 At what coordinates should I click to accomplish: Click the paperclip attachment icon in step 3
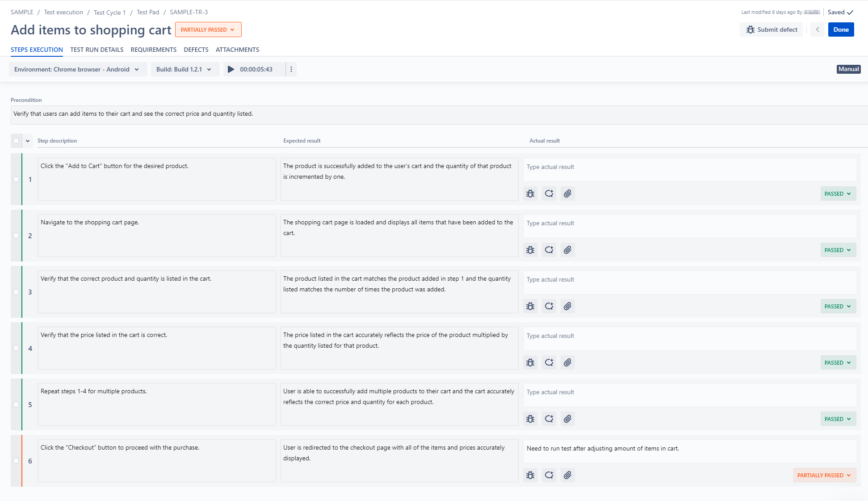pyautogui.click(x=567, y=306)
